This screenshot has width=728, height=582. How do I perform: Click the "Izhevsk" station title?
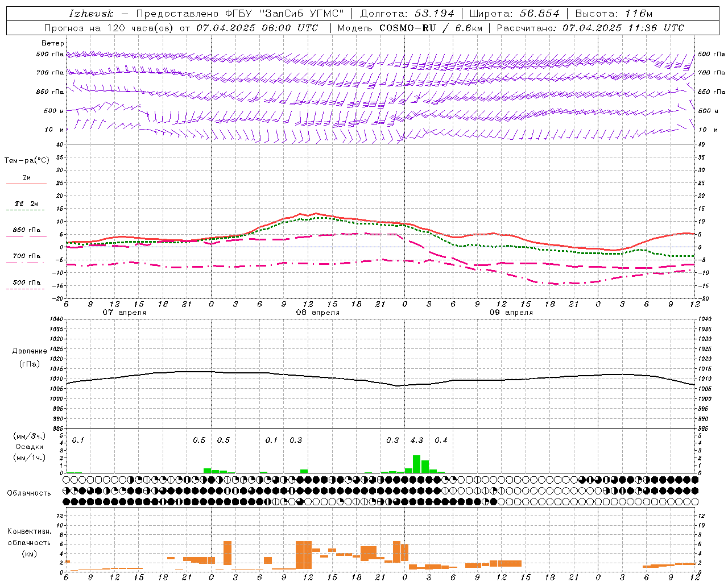pyautogui.click(x=92, y=14)
